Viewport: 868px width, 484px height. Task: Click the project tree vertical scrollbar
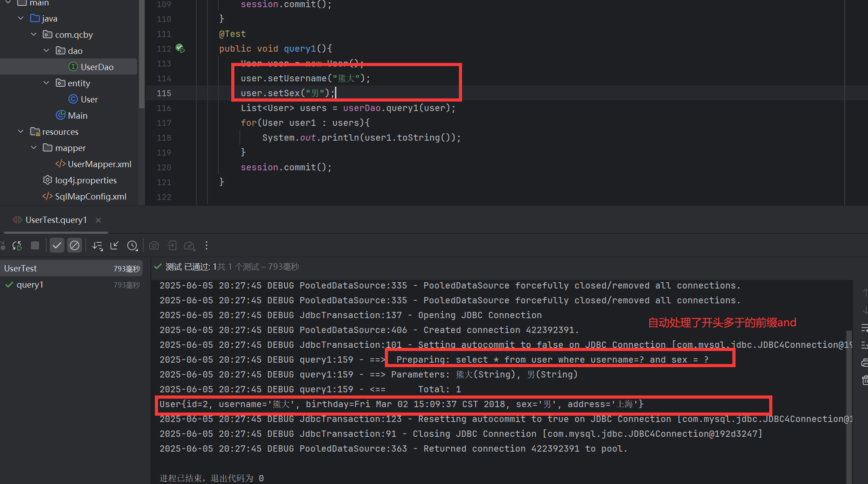point(142,54)
